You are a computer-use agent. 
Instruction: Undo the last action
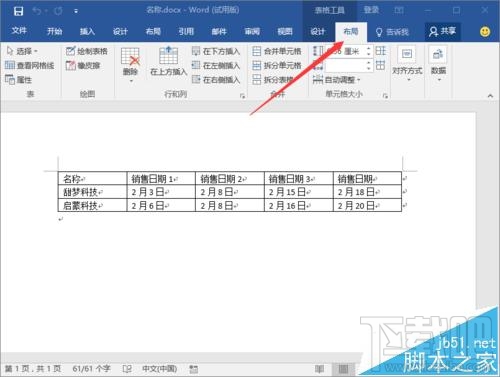[x=37, y=11]
